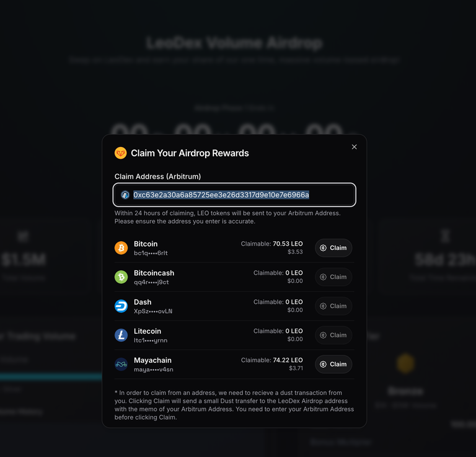Screen dimensions: 476x457
Task: Click the Mayachain name label
Action: (152, 360)
